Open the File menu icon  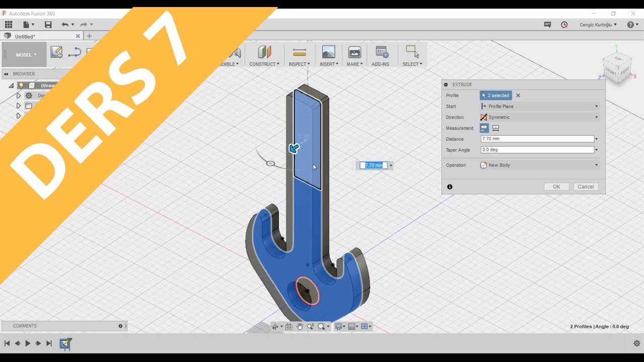pos(27,24)
